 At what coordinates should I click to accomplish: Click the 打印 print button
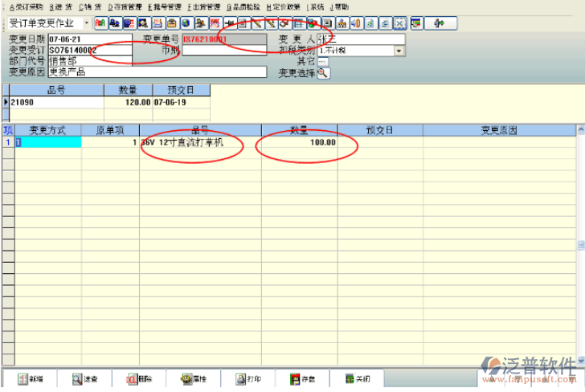tap(248, 379)
